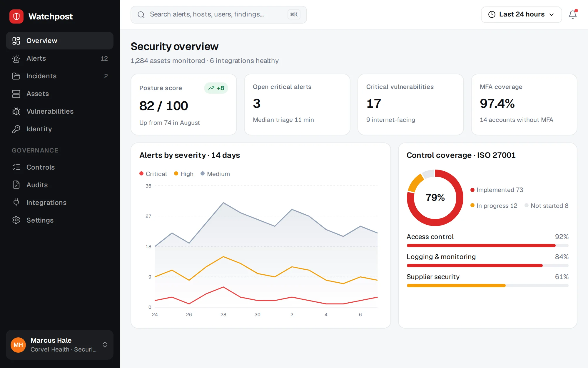The height and width of the screenshot is (368, 588).
Task: Open the MFA coverage card
Action: [x=524, y=105]
